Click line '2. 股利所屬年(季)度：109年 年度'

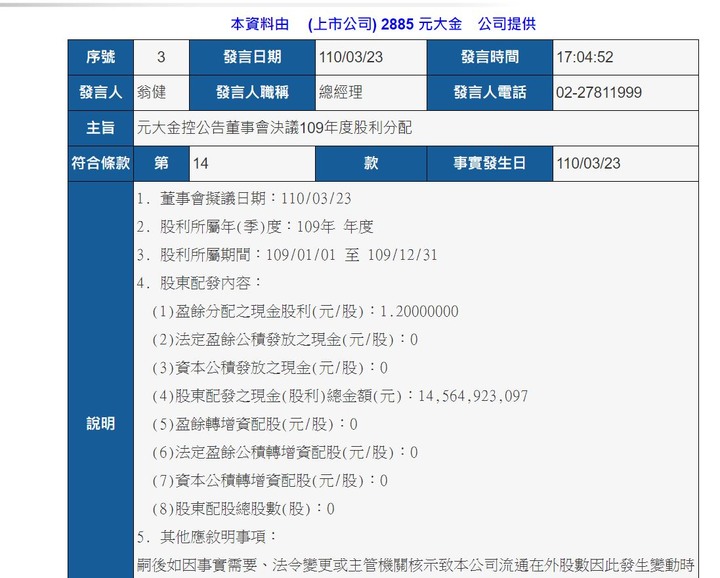[x=255, y=227]
